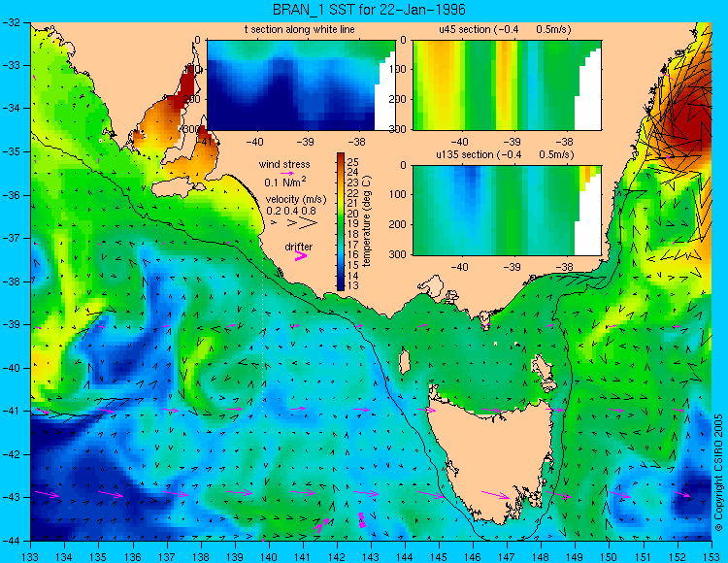Click longitude axis label 136
Screen dimensions: 728x563
(x=132, y=556)
